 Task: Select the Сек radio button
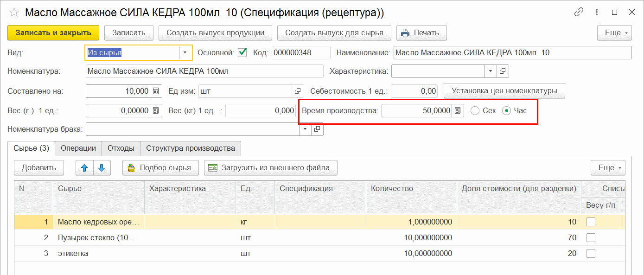click(x=474, y=111)
